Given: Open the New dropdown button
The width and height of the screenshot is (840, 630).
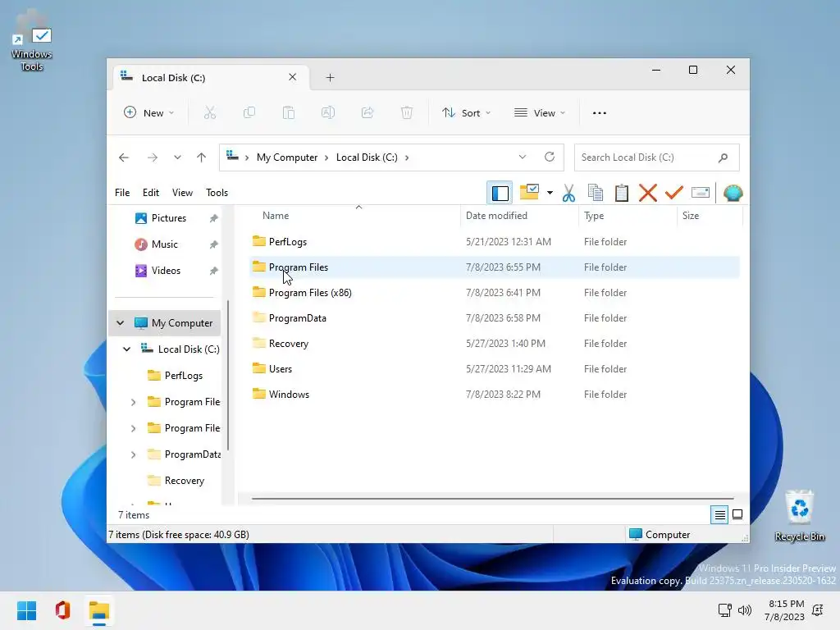Looking at the screenshot, I should click(149, 113).
